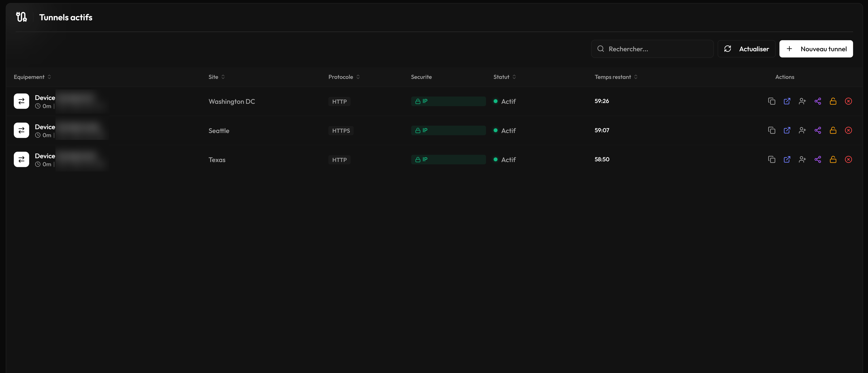This screenshot has height=373, width=868.
Task: Click the HTTPS protocol tag
Action: [341, 131]
